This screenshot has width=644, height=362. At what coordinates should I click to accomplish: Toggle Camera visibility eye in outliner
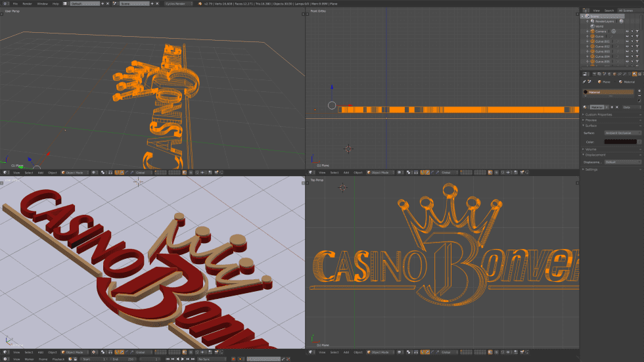tap(627, 31)
